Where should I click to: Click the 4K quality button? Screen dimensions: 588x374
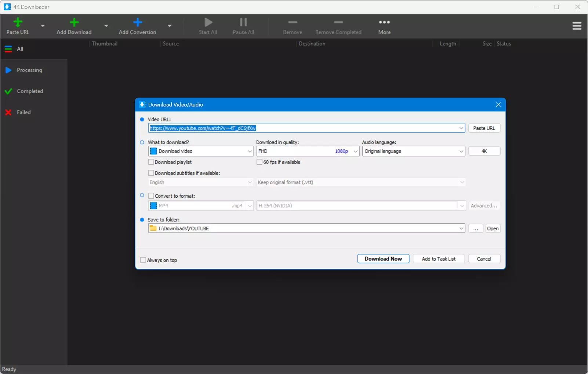click(484, 151)
